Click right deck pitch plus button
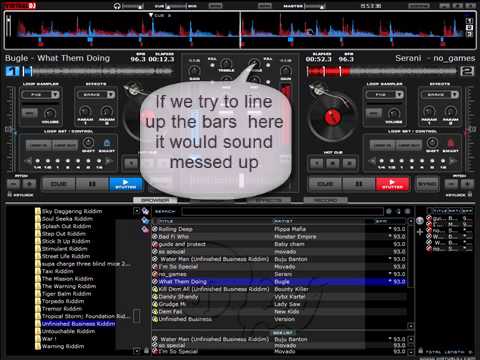This screenshot has width=480, height=360. click(467, 184)
